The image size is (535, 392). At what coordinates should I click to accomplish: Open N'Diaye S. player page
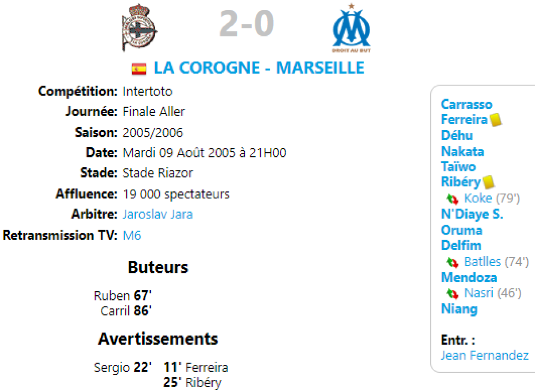[x=472, y=215]
